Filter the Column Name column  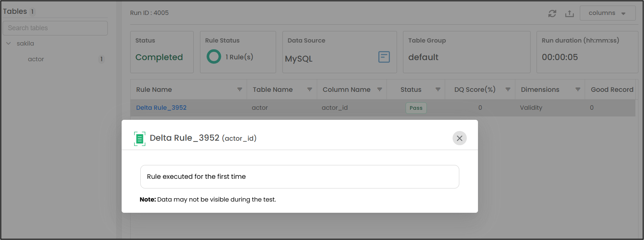379,90
